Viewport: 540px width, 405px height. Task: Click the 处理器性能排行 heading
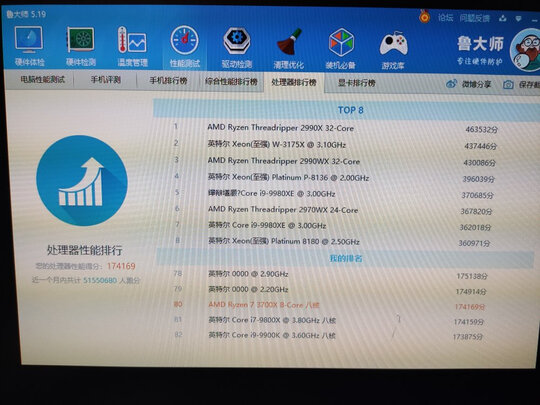pos(84,250)
